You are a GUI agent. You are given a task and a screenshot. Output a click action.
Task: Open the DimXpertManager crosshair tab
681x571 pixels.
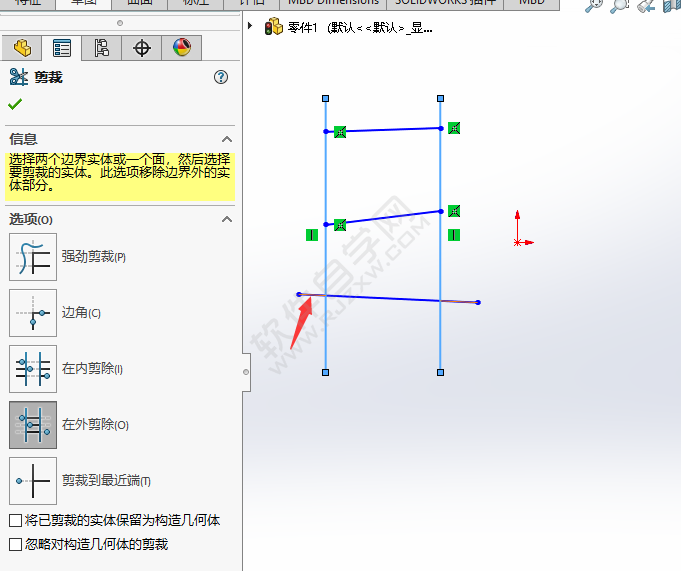pyautogui.click(x=142, y=48)
